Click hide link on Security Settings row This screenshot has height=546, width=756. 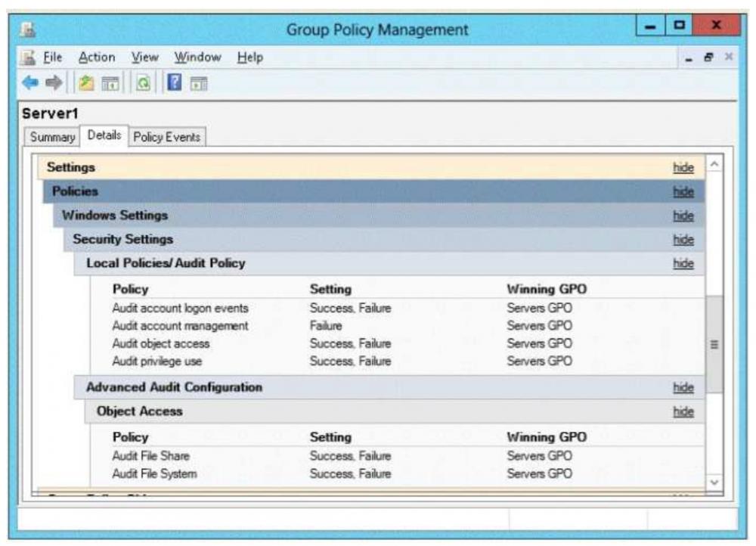point(683,240)
